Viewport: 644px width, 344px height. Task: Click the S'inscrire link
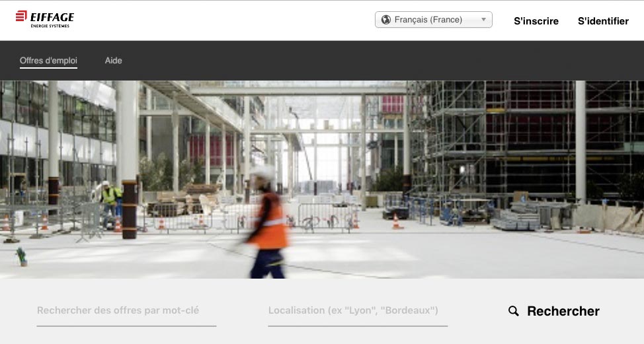point(536,21)
